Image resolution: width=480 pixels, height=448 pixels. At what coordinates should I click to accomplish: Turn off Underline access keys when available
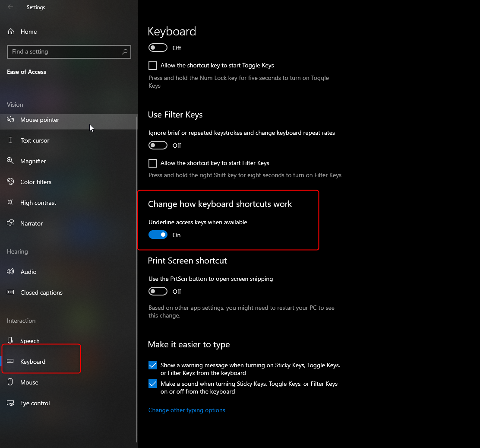point(158,235)
